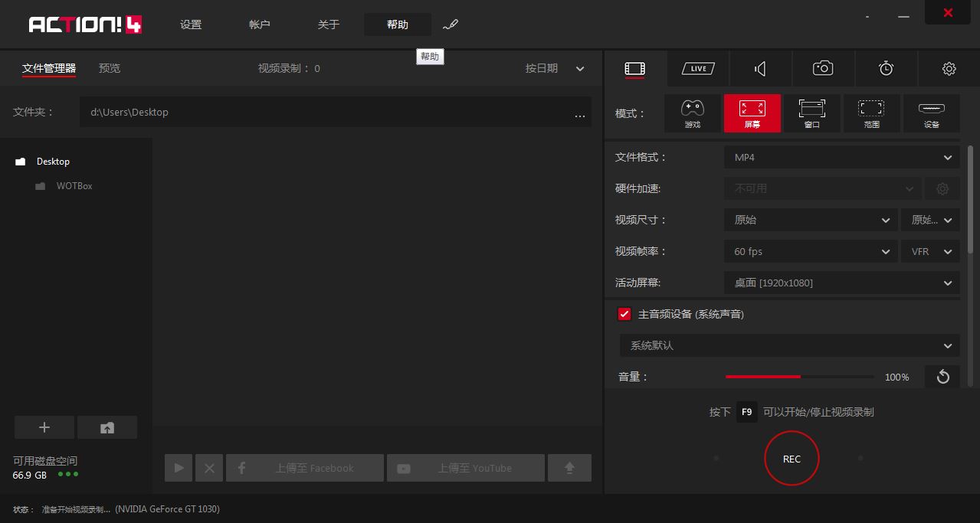Select 范围 (region) recording mode
980x523 pixels.
point(871,113)
